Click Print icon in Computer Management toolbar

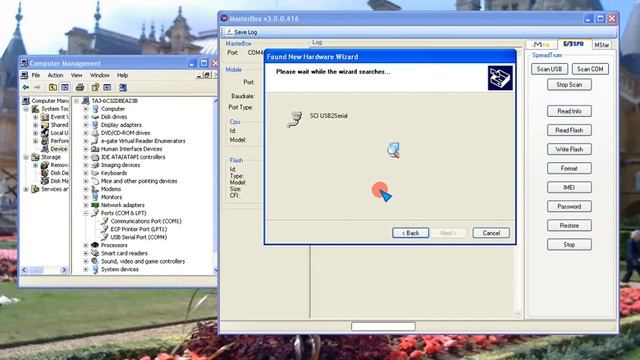pyautogui.click(x=80, y=87)
